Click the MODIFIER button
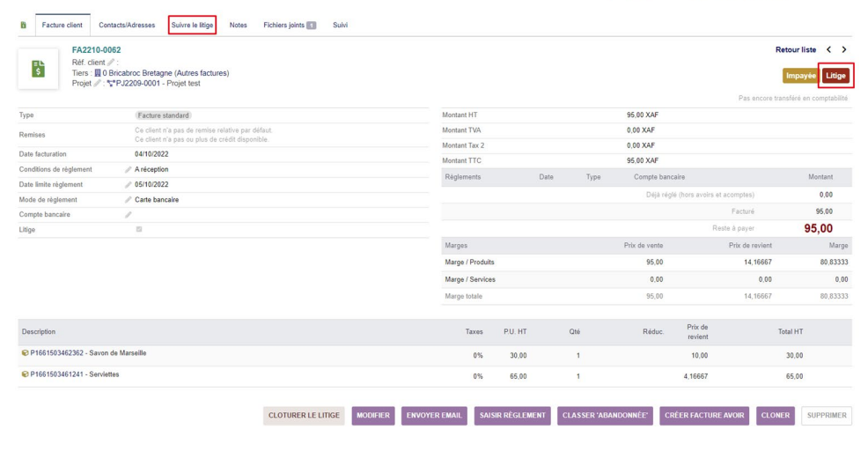The height and width of the screenshot is (459, 868). coord(373,416)
